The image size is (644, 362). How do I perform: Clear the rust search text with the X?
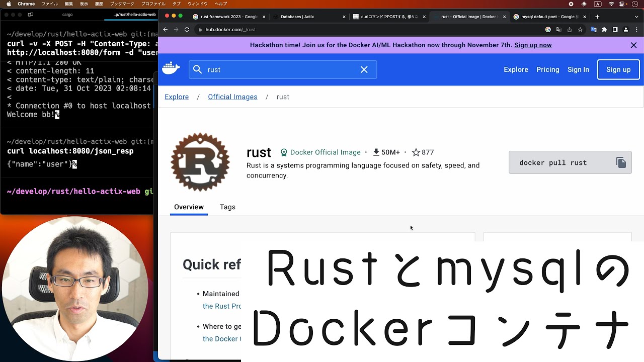364,69
